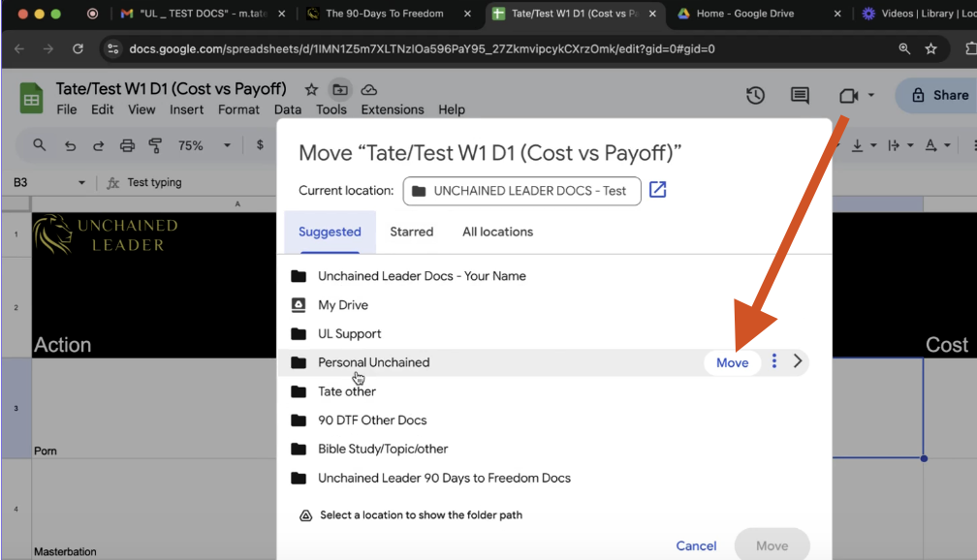The width and height of the screenshot is (977, 560).
Task: Click the move-to-folder icon beside title
Action: (x=340, y=90)
